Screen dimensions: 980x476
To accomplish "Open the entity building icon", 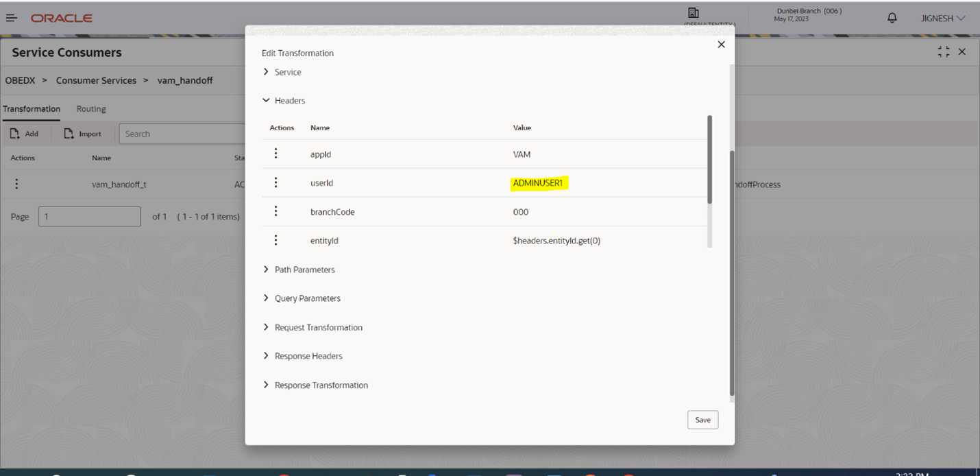I will tap(693, 13).
